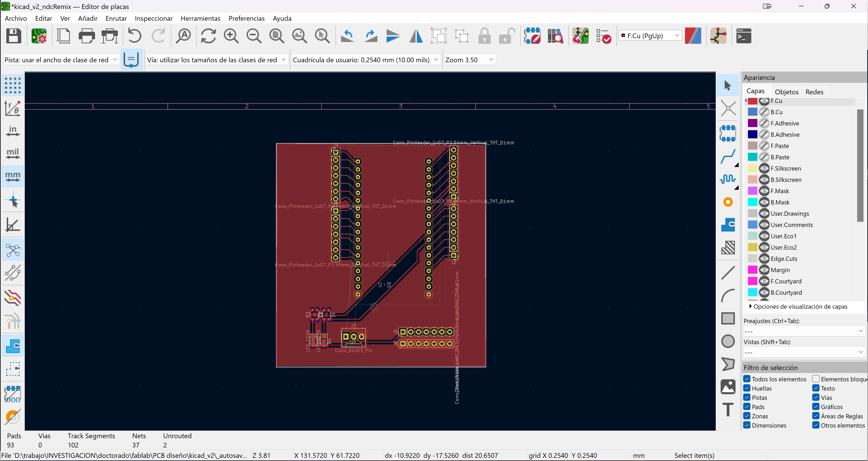Select the Add Footprint tool

tap(728, 133)
